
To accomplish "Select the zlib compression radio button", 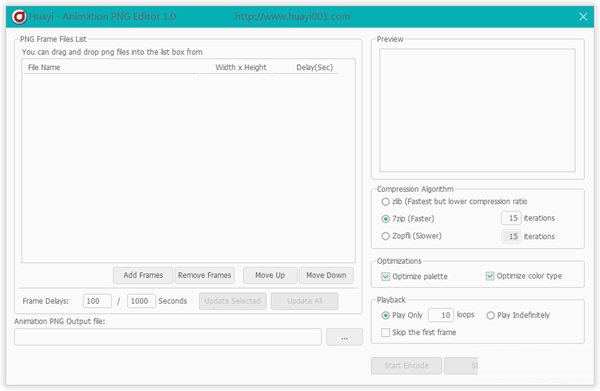I will (385, 202).
